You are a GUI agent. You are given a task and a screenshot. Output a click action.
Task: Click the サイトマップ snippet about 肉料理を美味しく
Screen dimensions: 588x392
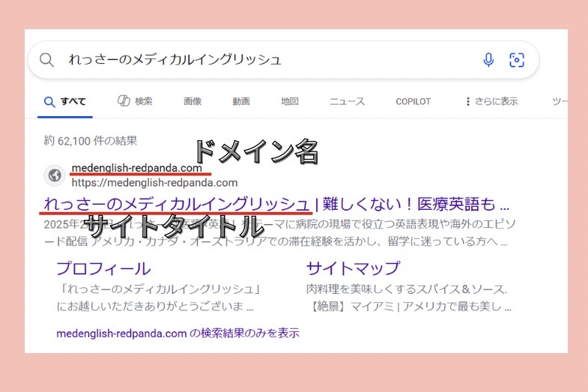(409, 298)
